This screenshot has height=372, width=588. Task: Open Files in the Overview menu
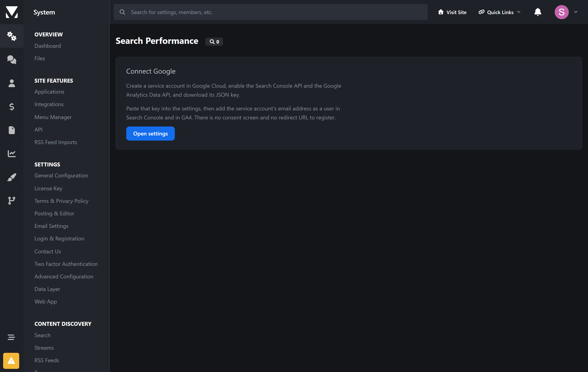click(40, 58)
